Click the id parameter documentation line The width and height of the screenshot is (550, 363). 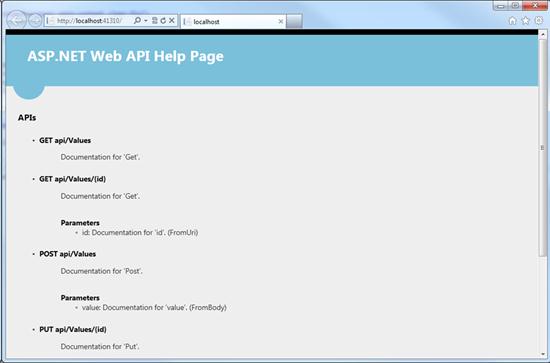pos(140,233)
